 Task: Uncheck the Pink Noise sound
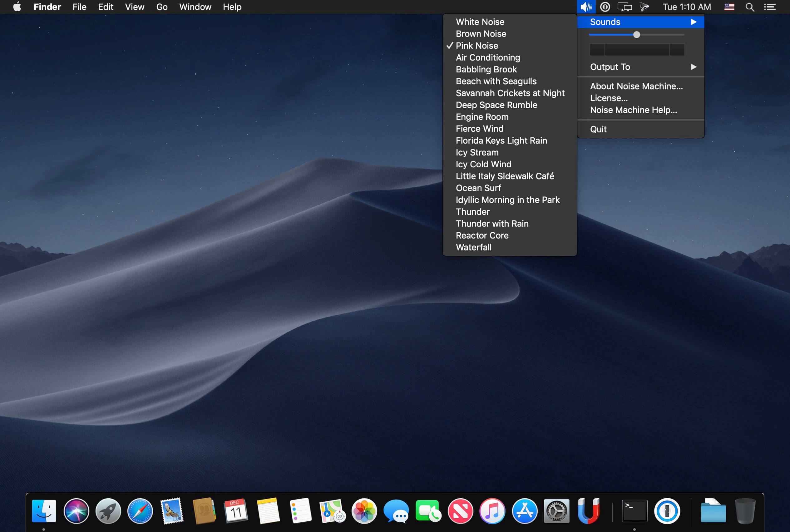476,46
